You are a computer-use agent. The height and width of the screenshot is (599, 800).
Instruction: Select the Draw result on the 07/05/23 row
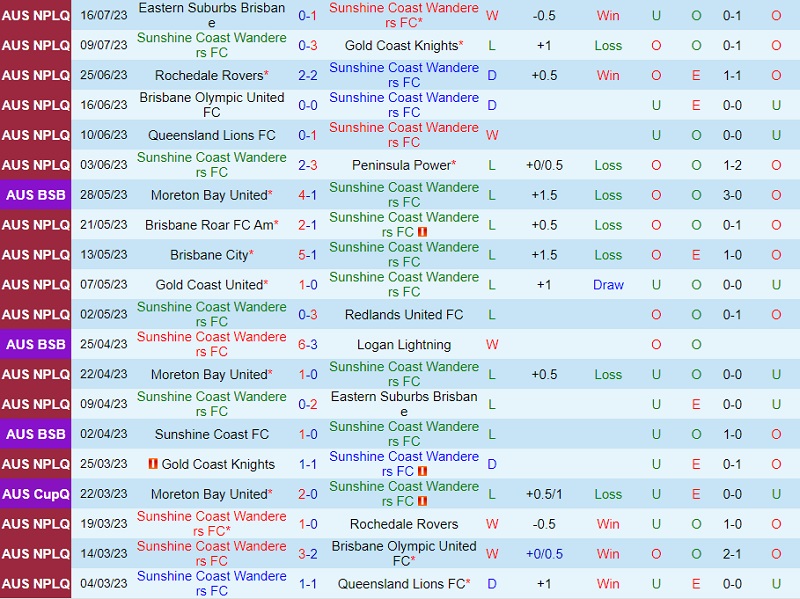pos(608,285)
